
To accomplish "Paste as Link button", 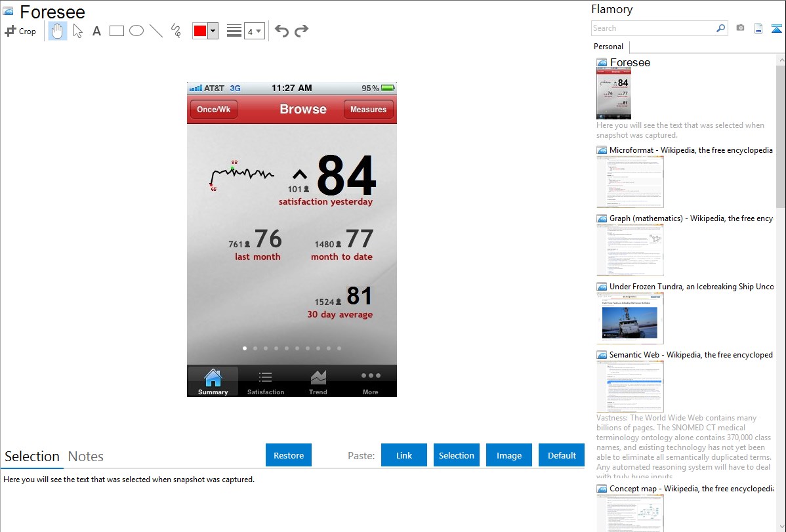I will point(404,455).
